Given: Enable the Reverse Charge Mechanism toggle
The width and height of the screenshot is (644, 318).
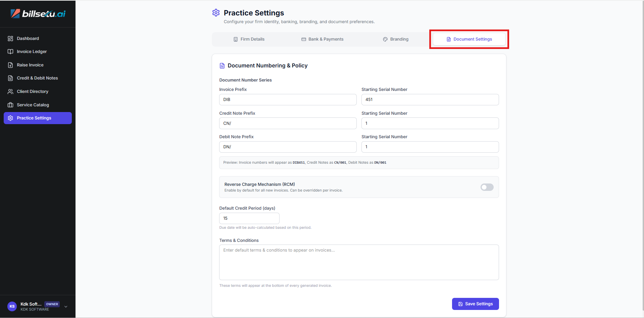Looking at the screenshot, I should (487, 187).
